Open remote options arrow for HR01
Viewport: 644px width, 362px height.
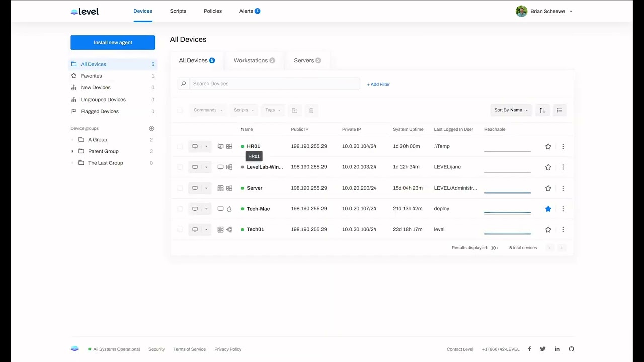coord(206,146)
